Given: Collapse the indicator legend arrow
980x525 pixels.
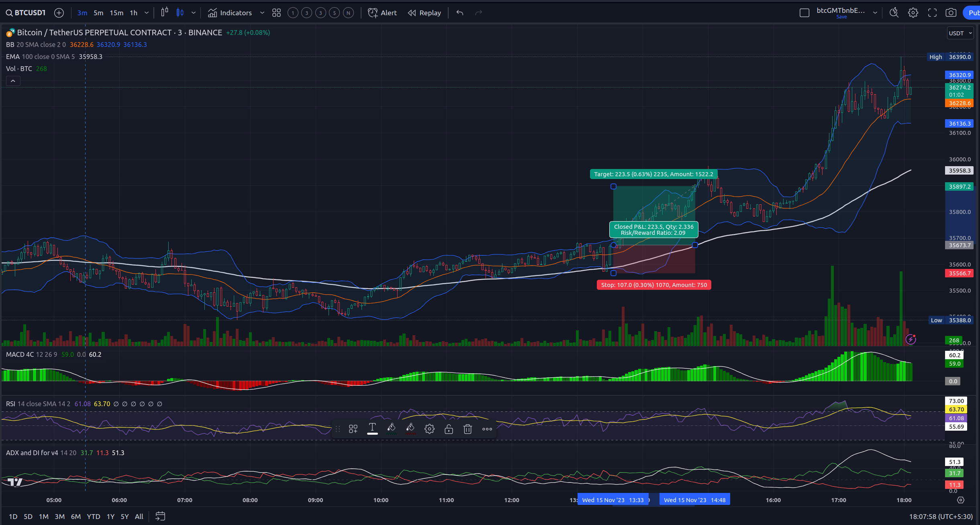Looking at the screenshot, I should click(13, 81).
